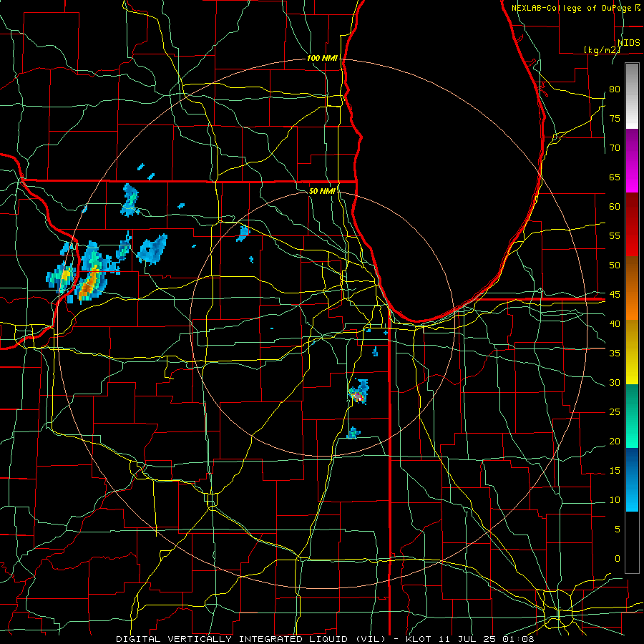
Task: Click the orange segment of the color bar
Action: 632,288
